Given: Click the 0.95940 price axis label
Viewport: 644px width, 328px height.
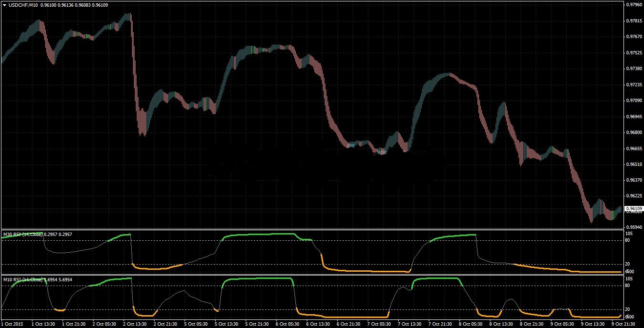Looking at the screenshot, I should (634, 227).
